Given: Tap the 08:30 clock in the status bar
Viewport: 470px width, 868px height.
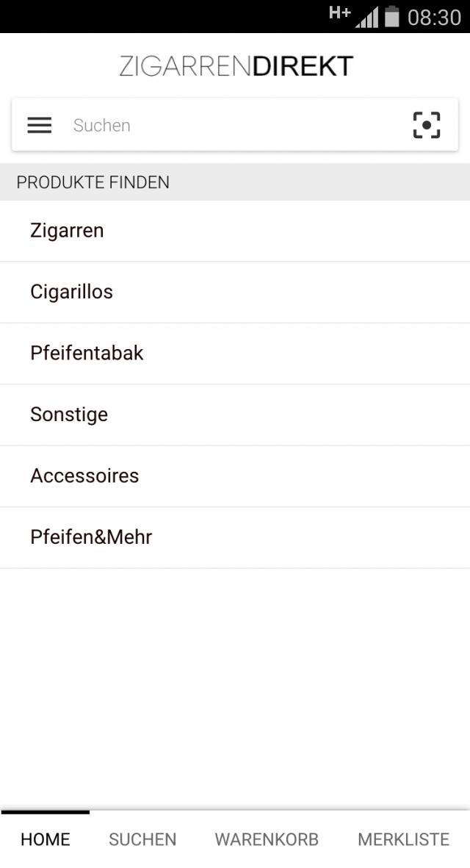Looking at the screenshot, I should point(434,17).
